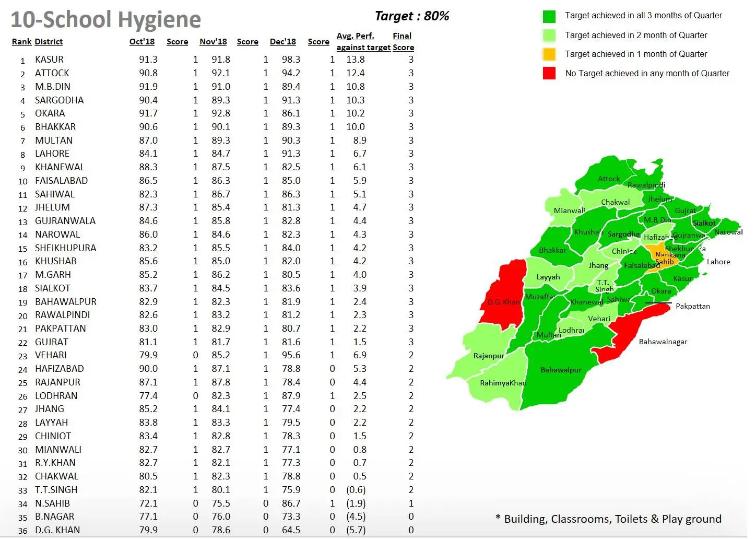Click the District column header
756x539 pixels.
coord(49,42)
